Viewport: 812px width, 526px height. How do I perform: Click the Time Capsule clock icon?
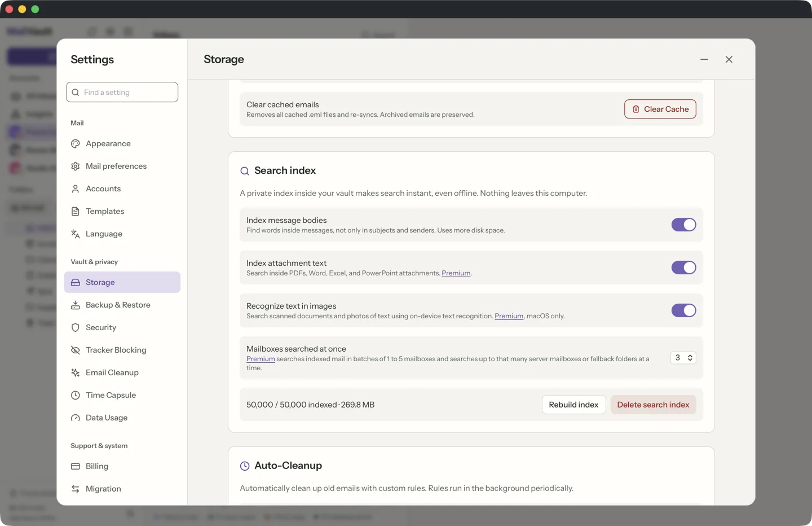point(76,396)
